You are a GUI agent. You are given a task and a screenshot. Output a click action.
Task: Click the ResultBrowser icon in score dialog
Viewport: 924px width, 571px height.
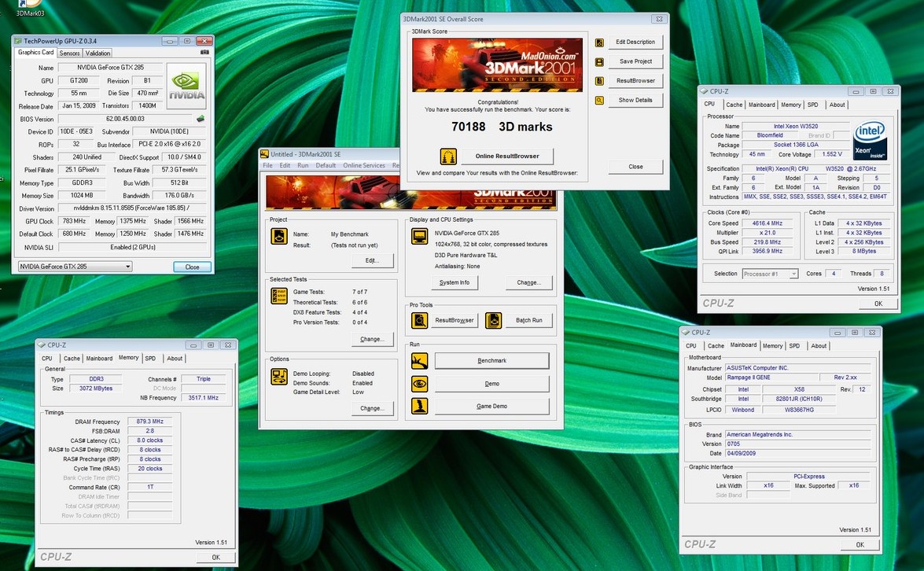coord(599,81)
